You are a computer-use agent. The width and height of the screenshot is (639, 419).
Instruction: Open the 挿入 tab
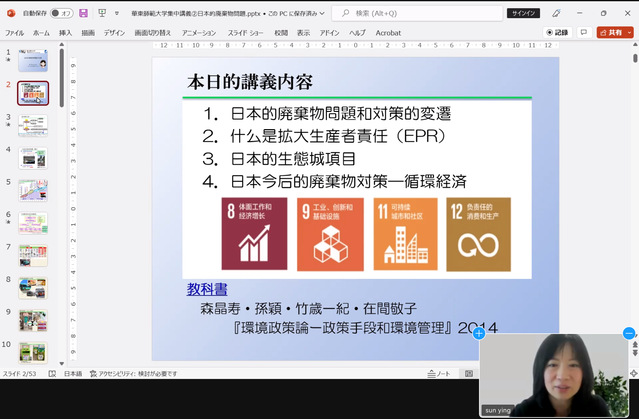[65, 33]
